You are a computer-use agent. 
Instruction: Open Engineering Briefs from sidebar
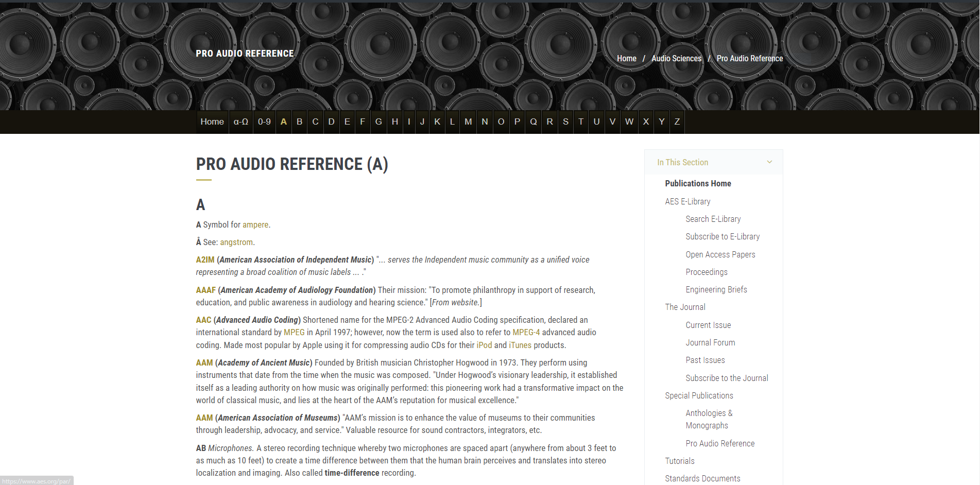tap(716, 289)
